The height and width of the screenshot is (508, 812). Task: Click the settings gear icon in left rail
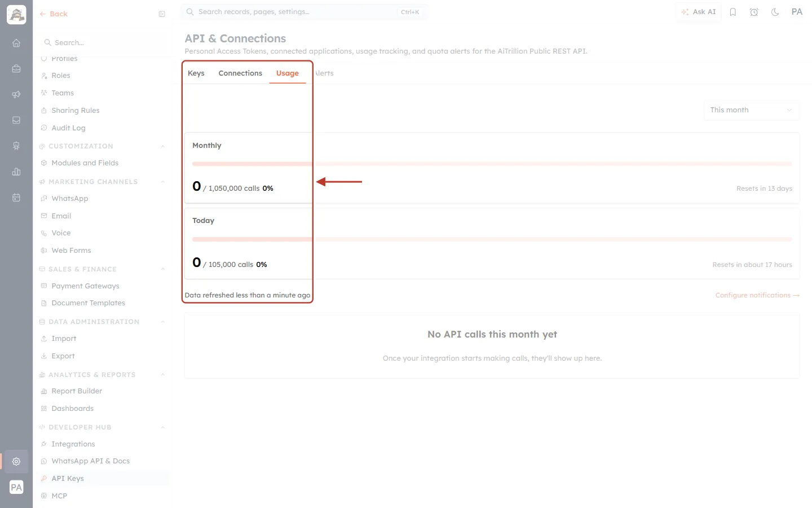[16, 461]
